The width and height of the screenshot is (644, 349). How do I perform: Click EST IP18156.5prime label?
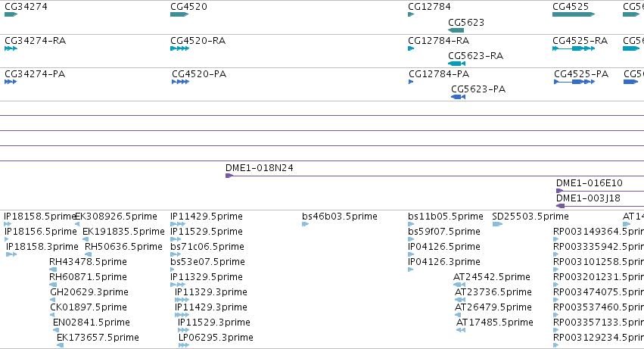pos(41,232)
